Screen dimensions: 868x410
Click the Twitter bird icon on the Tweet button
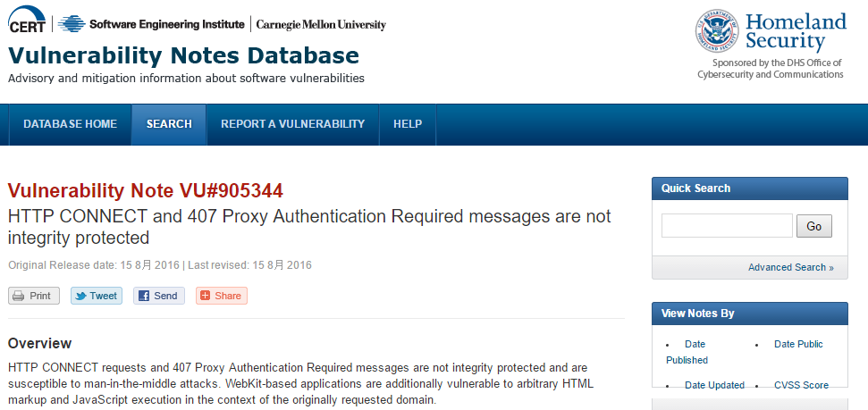(80, 296)
